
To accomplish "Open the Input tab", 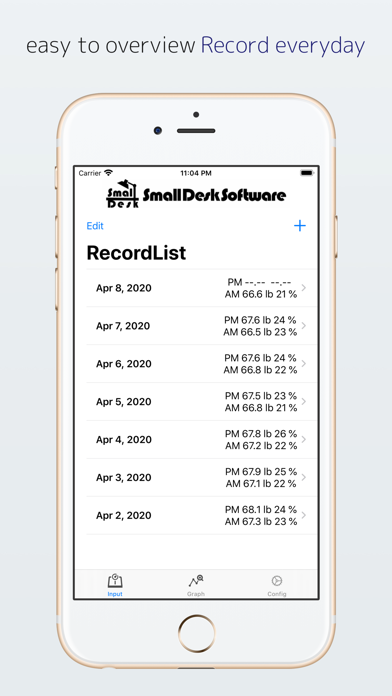I will click(115, 585).
